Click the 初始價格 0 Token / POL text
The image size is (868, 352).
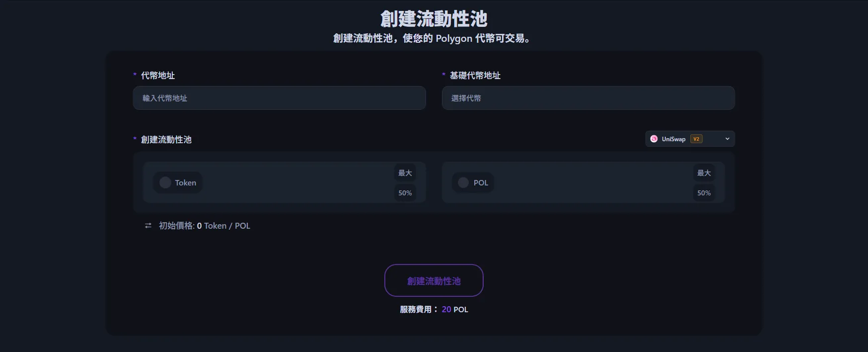pos(205,226)
